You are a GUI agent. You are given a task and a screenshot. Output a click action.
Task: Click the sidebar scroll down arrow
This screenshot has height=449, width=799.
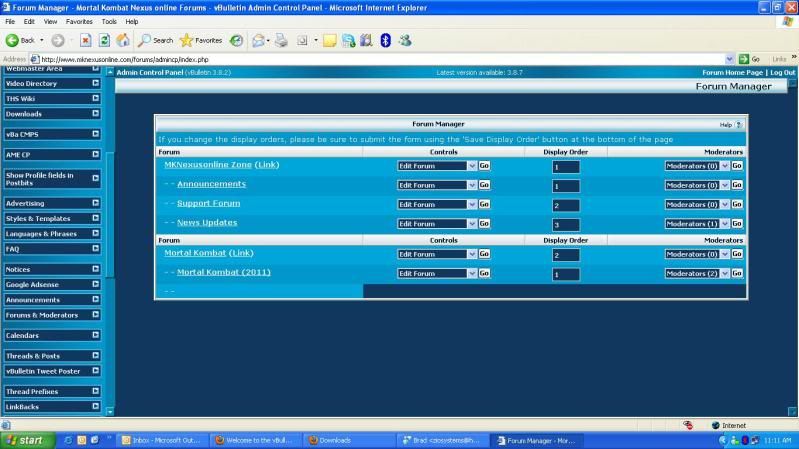click(x=110, y=411)
